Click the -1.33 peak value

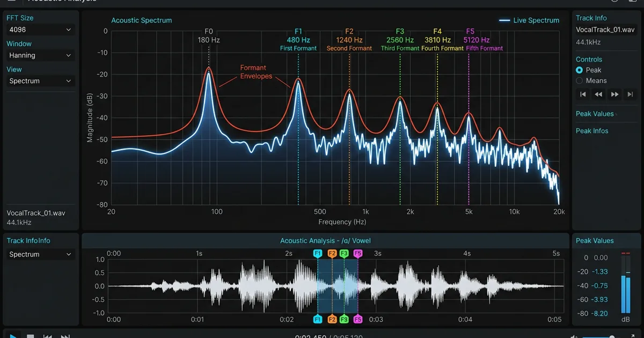tap(599, 271)
